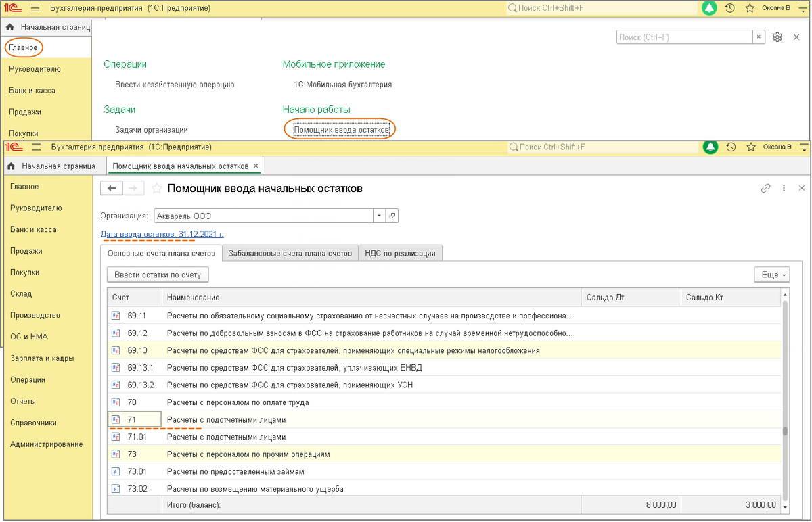This screenshot has height=522, width=812.
Task: Open favorites star in front window header
Action: point(750,147)
